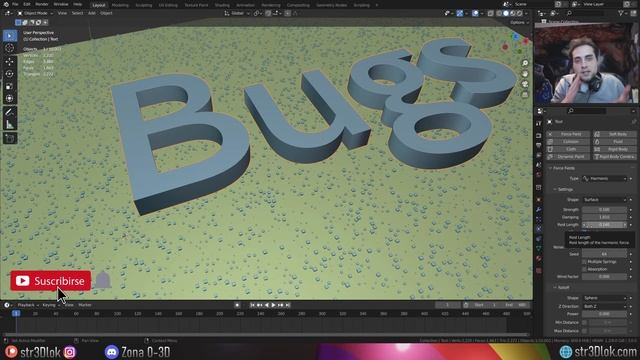
Task: Select the Measure tool
Action: click(10, 125)
